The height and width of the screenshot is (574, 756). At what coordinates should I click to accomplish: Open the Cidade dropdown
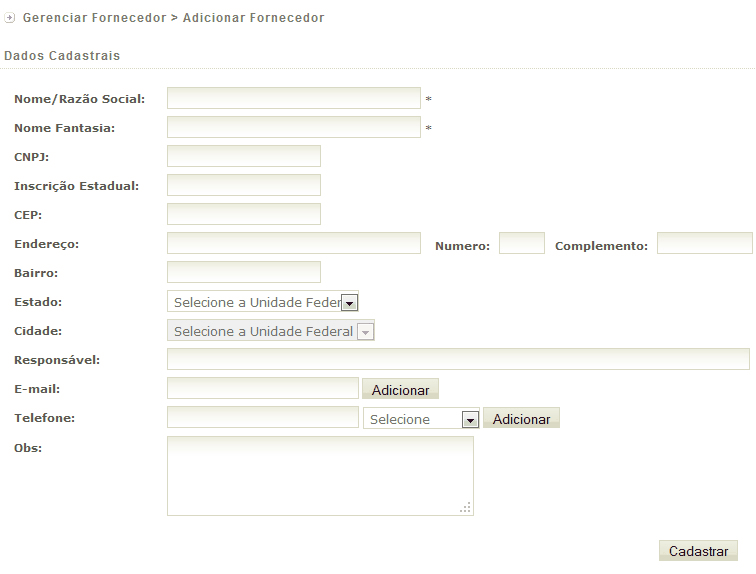[271, 331]
